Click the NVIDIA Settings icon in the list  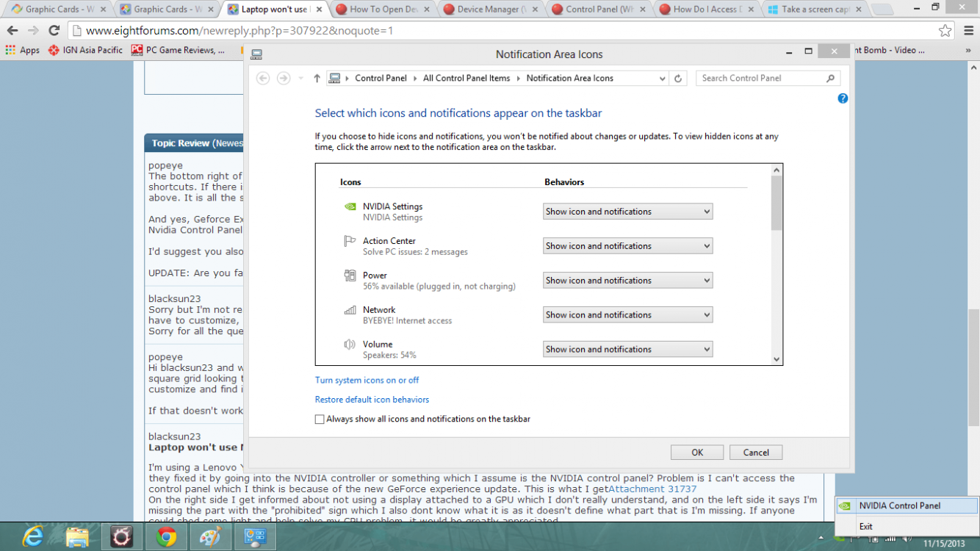click(350, 206)
